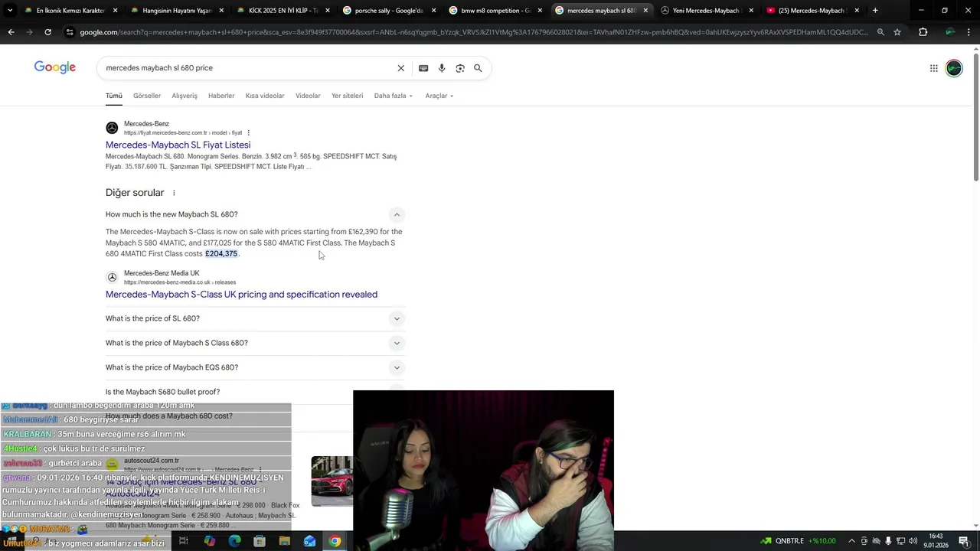The height and width of the screenshot is (551, 980).
Task: Open Microsoft Store from the taskbar
Action: 260,541
